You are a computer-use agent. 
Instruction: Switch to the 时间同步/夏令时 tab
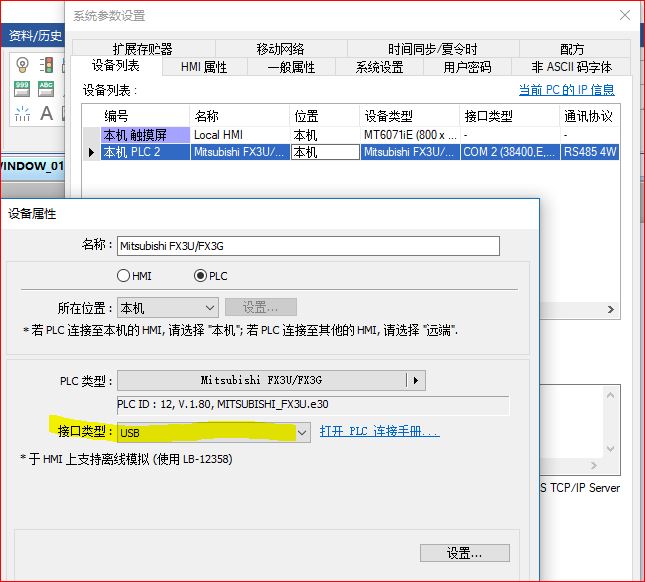click(432, 49)
